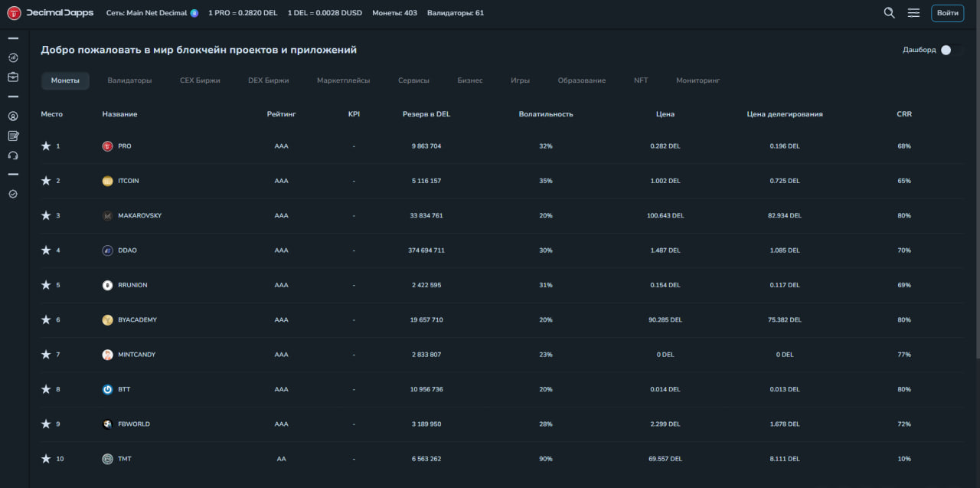The height and width of the screenshot is (488, 980).
Task: Open the search magnifier icon
Action: [x=889, y=13]
